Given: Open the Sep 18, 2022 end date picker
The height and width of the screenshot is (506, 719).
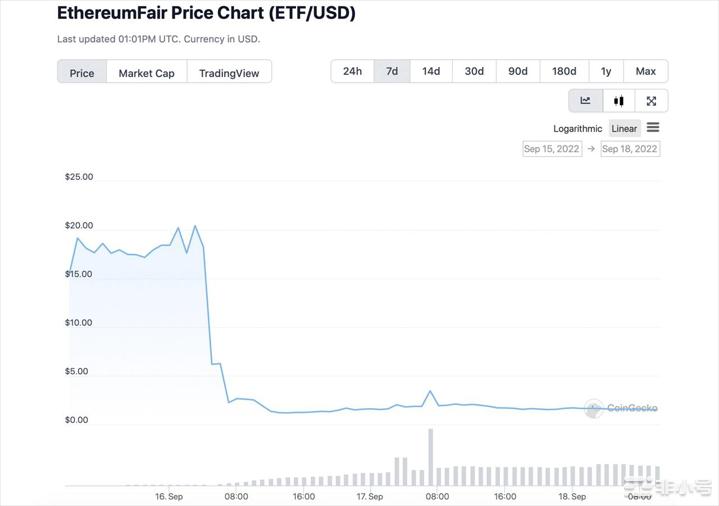Looking at the screenshot, I should (630, 149).
